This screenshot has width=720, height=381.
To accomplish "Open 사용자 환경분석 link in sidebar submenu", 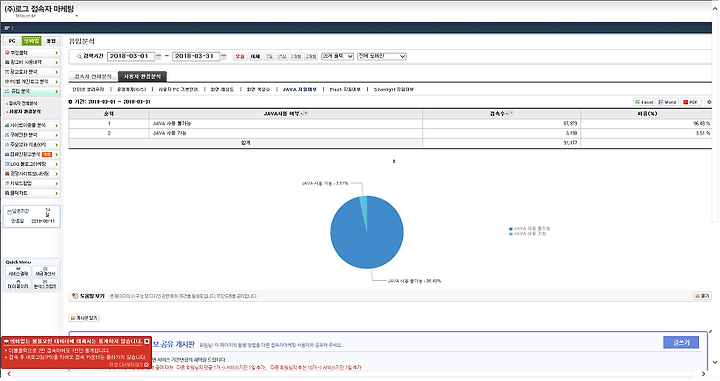I will point(25,112).
